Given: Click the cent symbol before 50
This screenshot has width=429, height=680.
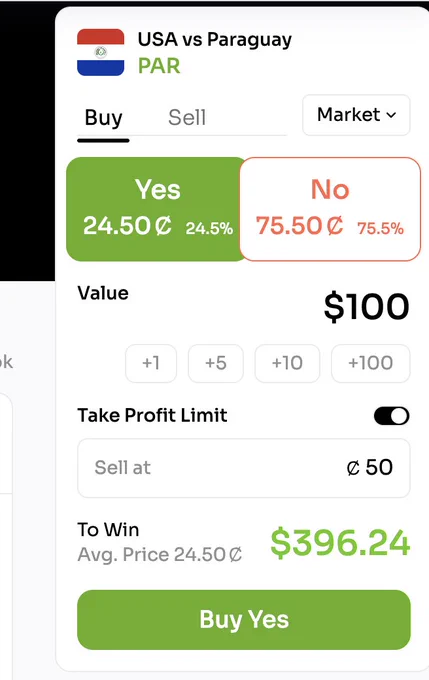Looking at the screenshot, I should point(353,468).
